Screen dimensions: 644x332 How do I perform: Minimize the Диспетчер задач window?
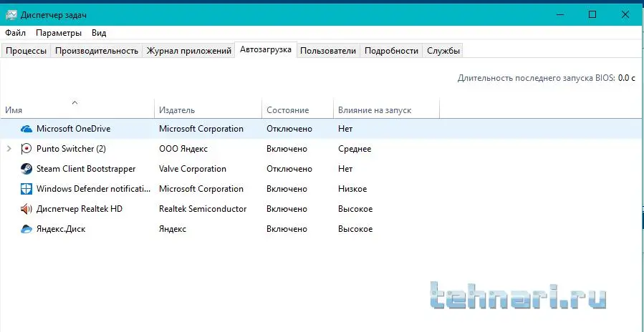[x=559, y=15]
